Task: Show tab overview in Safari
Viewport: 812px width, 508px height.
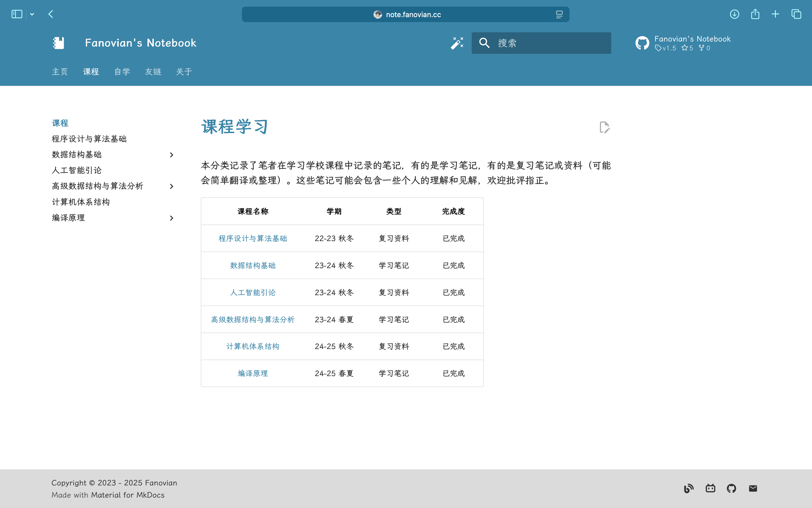Action: tap(796, 14)
